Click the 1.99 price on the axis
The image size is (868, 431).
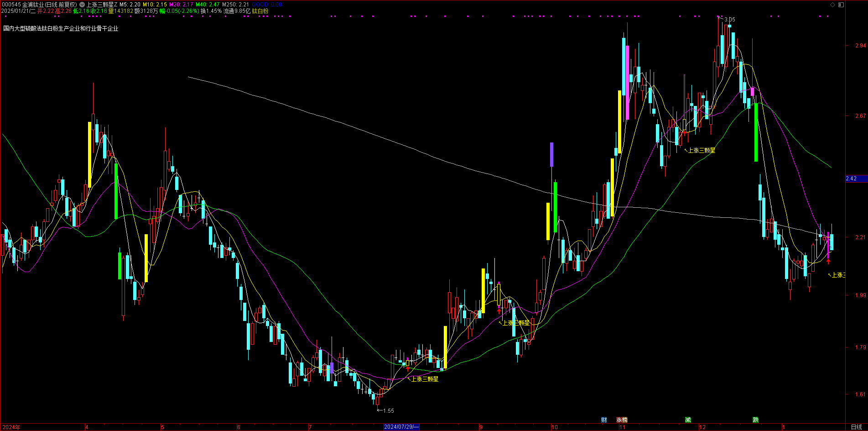pos(860,295)
